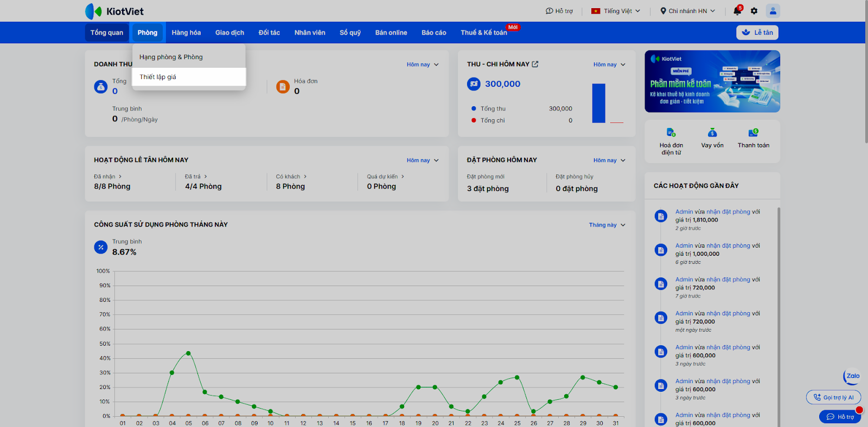Click the Lễ tân button
Image resolution: width=868 pixels, height=427 pixels.
[x=757, y=33]
